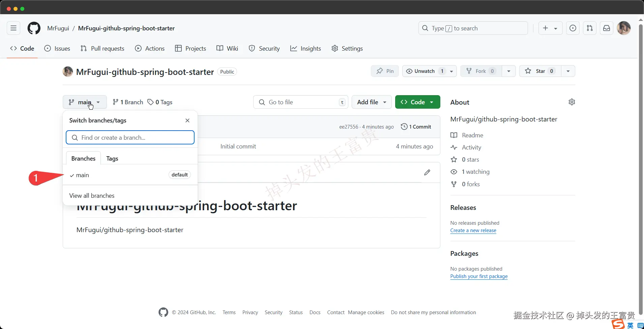Image resolution: width=644 pixels, height=329 pixels.
Task: Click Publish your first package link
Action: [479, 276]
